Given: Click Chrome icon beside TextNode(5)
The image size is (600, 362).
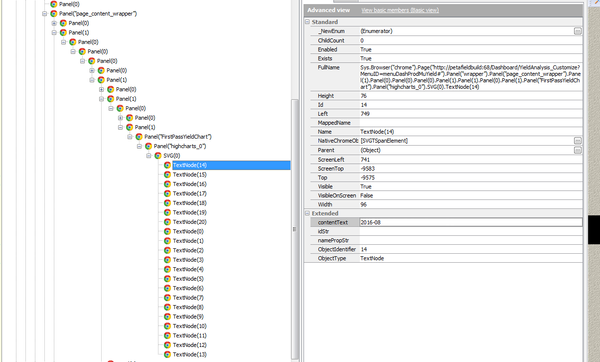Looking at the screenshot, I should (167, 279).
